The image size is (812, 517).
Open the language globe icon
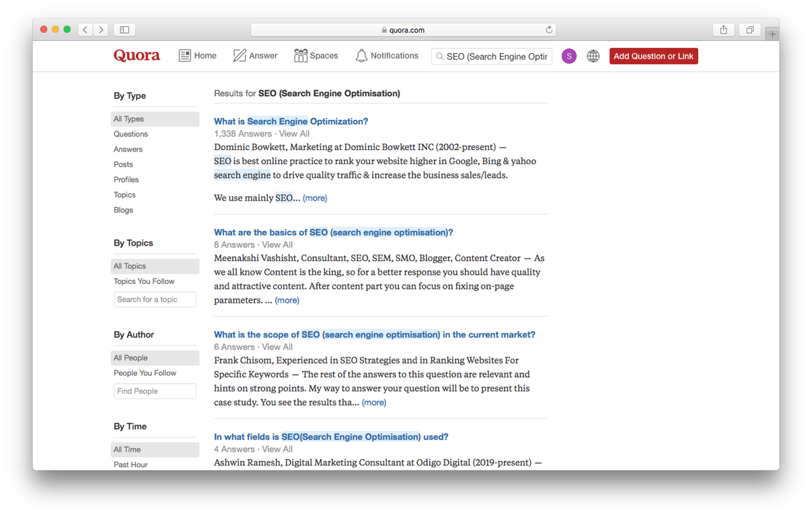click(593, 56)
